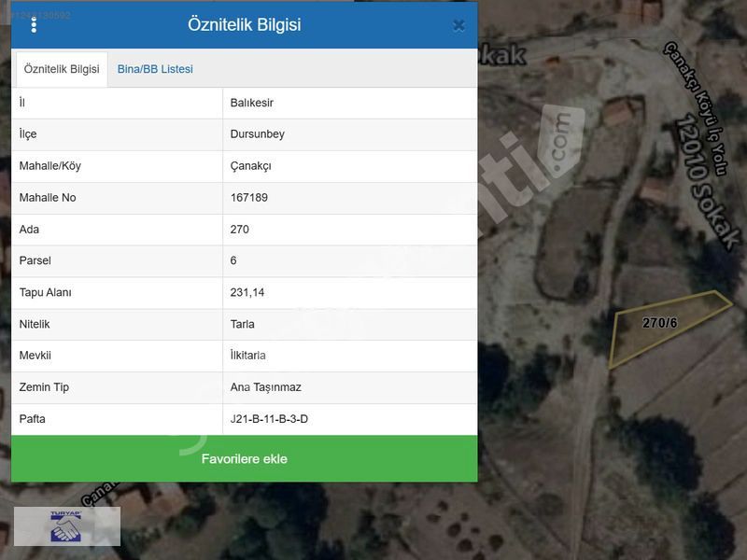747x560 pixels.
Task: Select the Öznitelik Bilgisi tab
Action: (62, 69)
